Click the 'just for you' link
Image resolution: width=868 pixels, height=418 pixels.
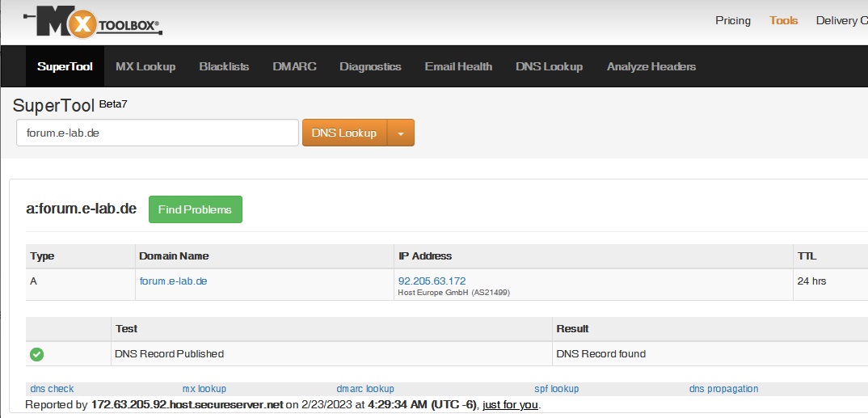click(x=511, y=405)
